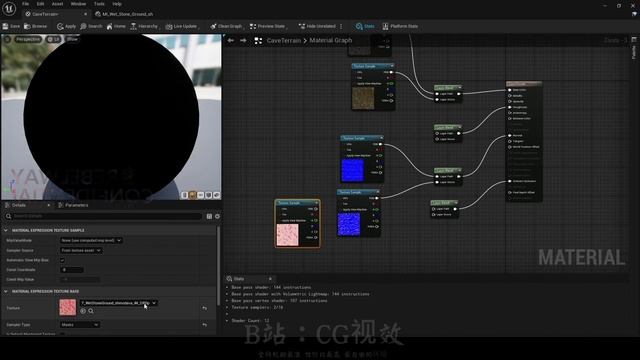Image resolution: width=640 pixels, height=360 pixels.
Task: Reset the Sampler Type property to its default
Action: [204, 325]
